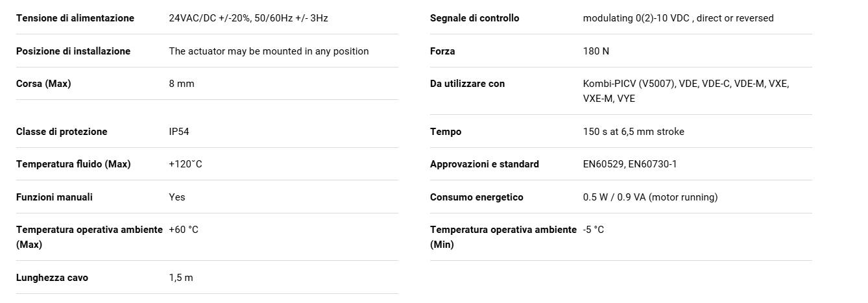This screenshot has height=303, width=868.
Task: Click the Da utilizzare con label
Action: [467, 84]
